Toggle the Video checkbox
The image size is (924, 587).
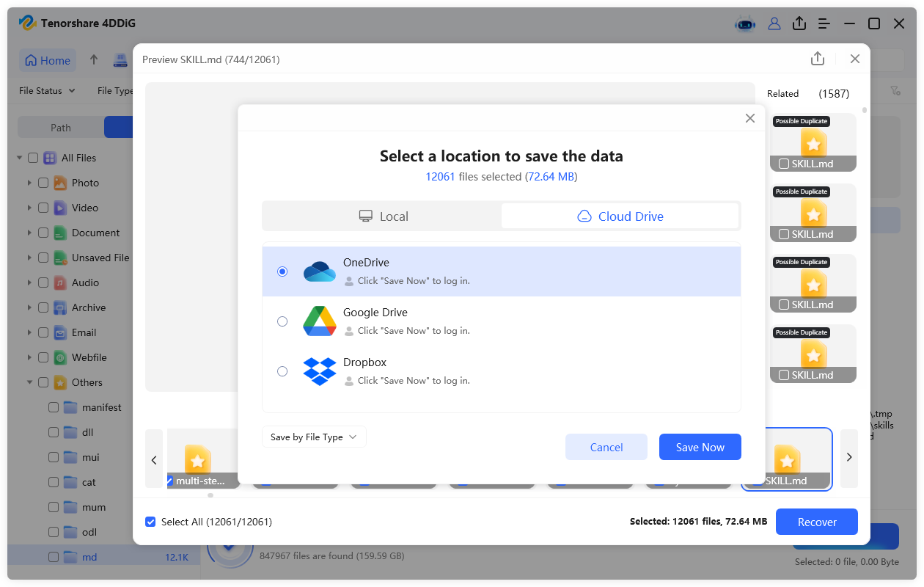(43, 208)
